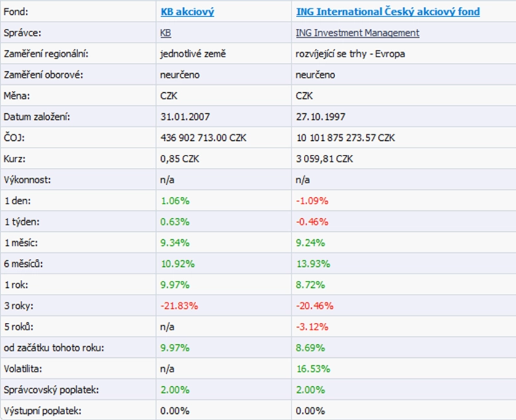
Task: Click the 1 rok value 8.72%
Action: (311, 285)
